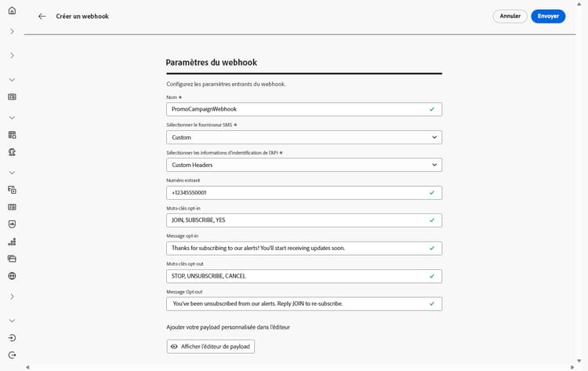The height and width of the screenshot is (371, 588).
Task: Click the shield icon in sidebar
Action: tap(12, 224)
